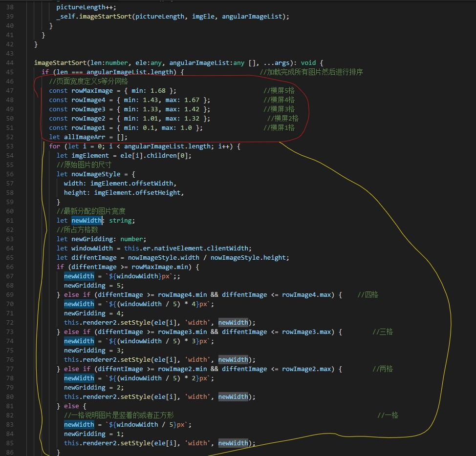Image resolution: width=476 pixels, height=456 pixels.
Task: Click comment "//加载完成所有图片然后进行排序"
Action: [311, 72]
